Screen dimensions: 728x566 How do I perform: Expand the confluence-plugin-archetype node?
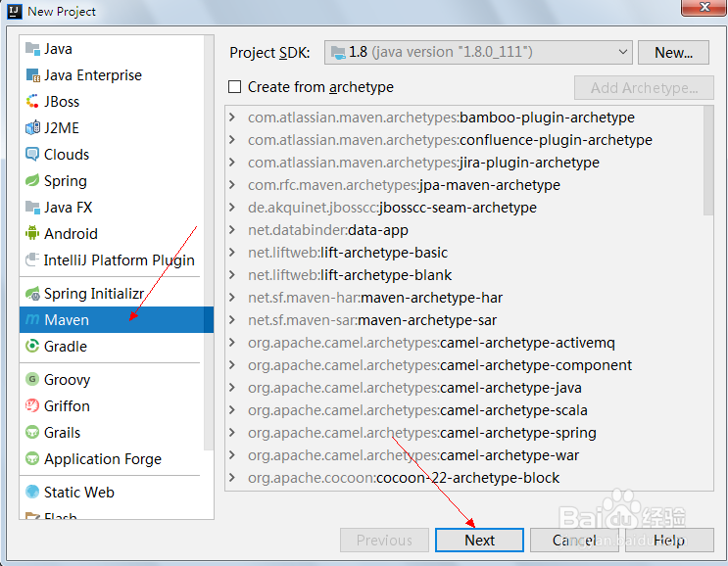pos(232,140)
